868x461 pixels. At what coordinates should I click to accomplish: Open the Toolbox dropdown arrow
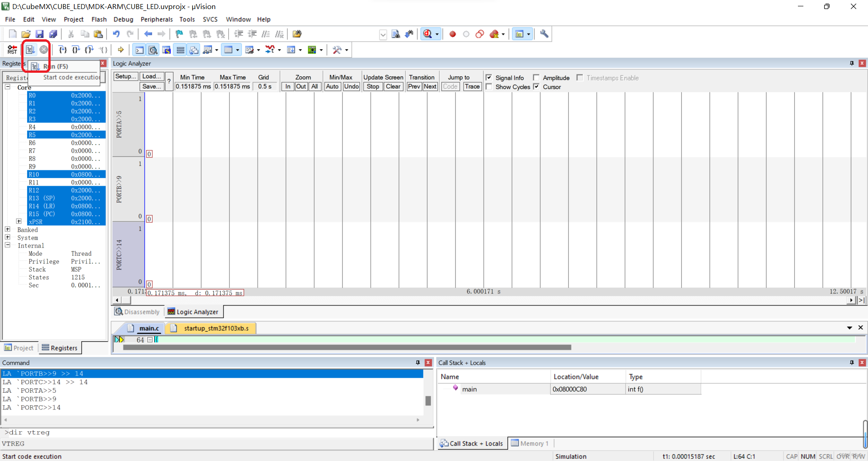[x=347, y=50]
